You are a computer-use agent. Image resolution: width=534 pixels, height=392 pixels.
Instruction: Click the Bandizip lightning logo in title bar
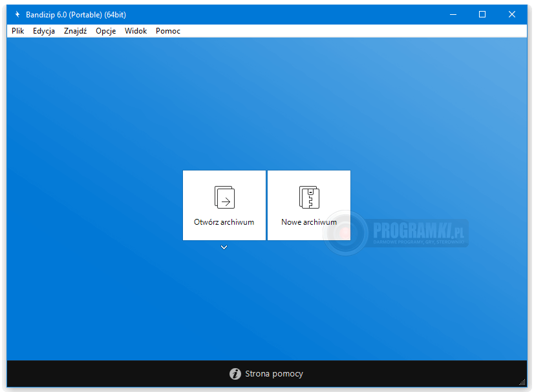click(x=17, y=14)
